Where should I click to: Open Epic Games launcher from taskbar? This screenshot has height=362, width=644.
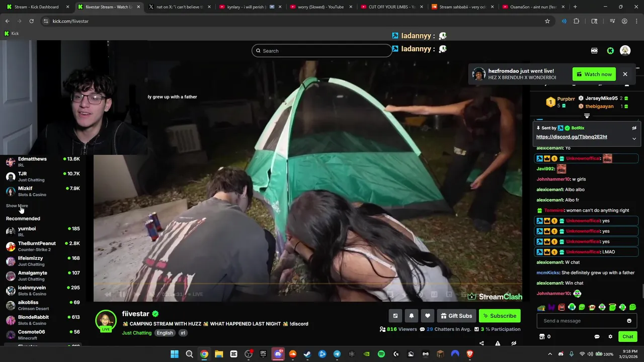click(x=263, y=354)
